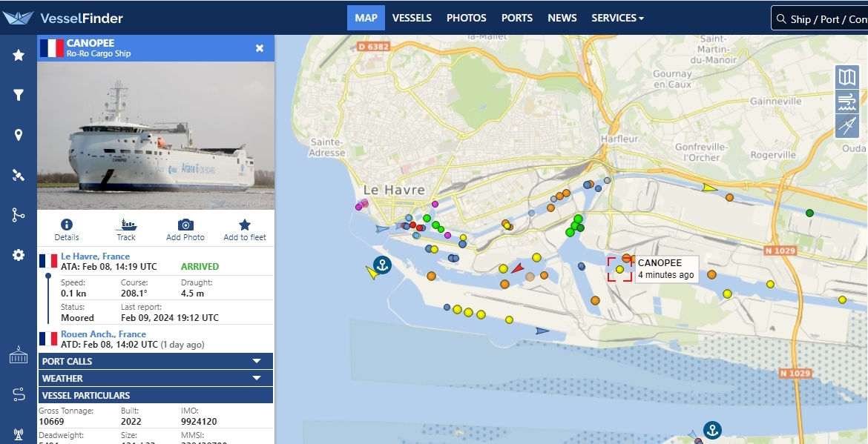This screenshot has width=868, height=444.
Task: Click the dark green vessel dot near map's east edge
Action: point(809,213)
